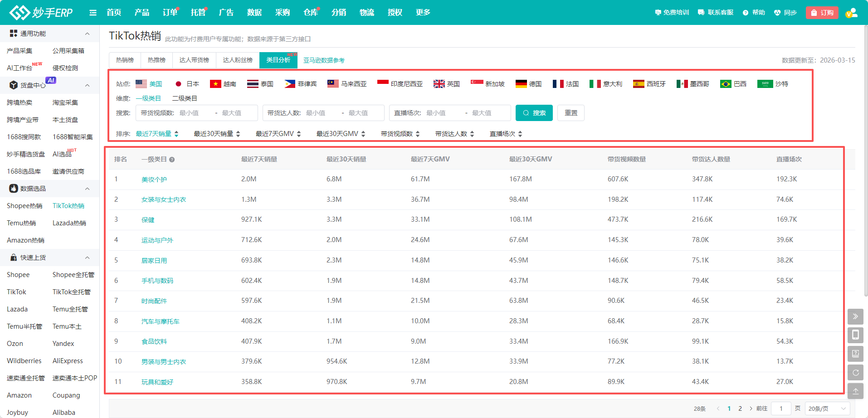The image size is (868, 418).
Task: Go to page 2 in pagination
Action: (740, 408)
